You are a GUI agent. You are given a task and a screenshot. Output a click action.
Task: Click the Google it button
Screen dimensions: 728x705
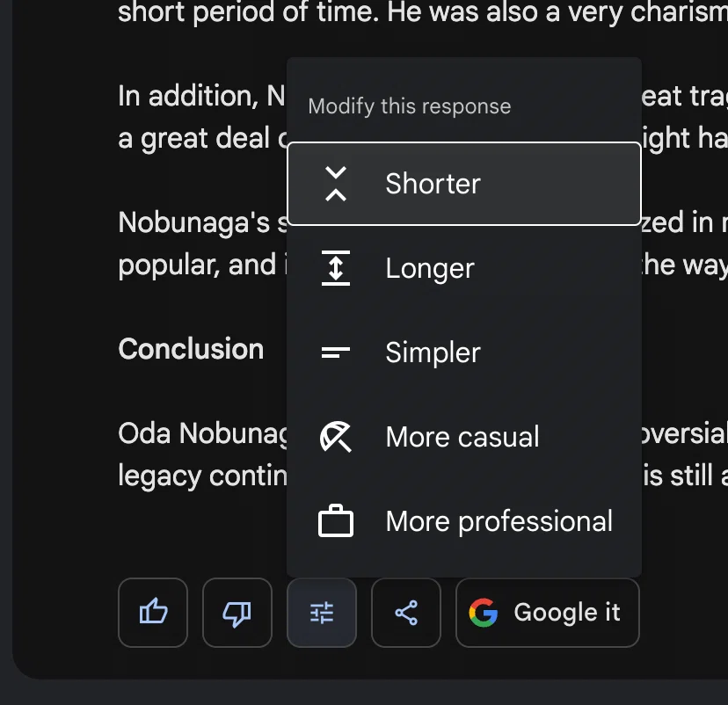(548, 612)
